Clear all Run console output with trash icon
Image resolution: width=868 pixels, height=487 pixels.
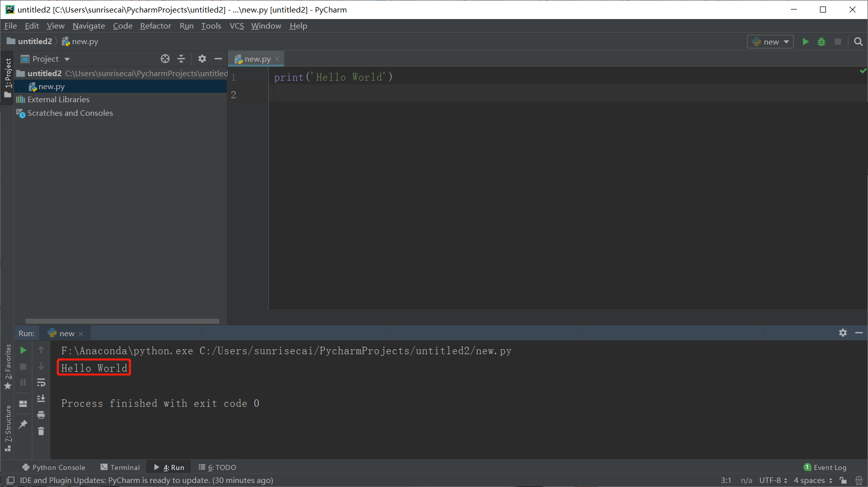click(41, 431)
